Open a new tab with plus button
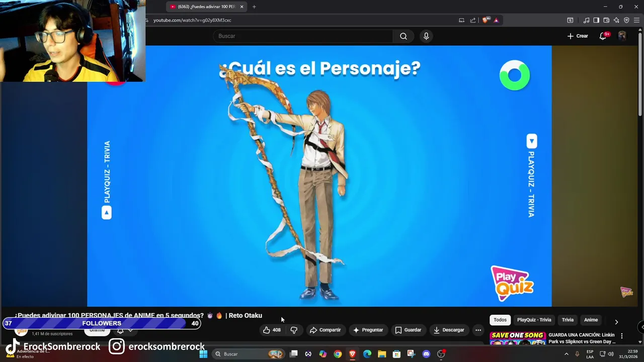Screen dimensions: 644x362 point(254,7)
